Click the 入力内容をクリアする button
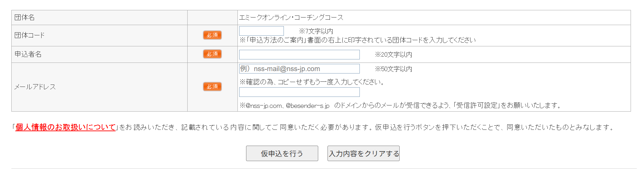The width and height of the screenshot is (644, 169). pos(363,154)
